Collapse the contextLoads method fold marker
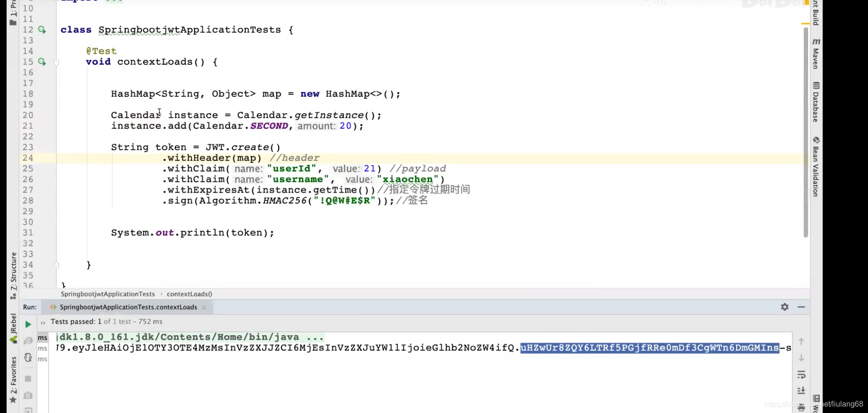The width and height of the screenshot is (868, 413). point(56,62)
